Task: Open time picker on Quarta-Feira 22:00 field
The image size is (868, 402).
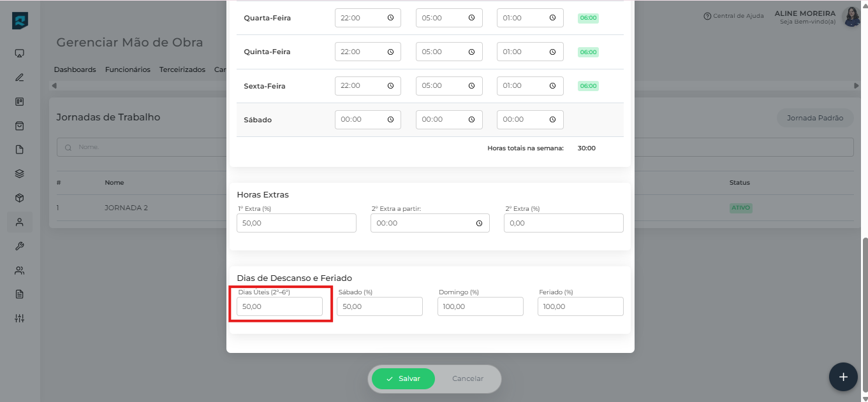Action: (x=390, y=18)
